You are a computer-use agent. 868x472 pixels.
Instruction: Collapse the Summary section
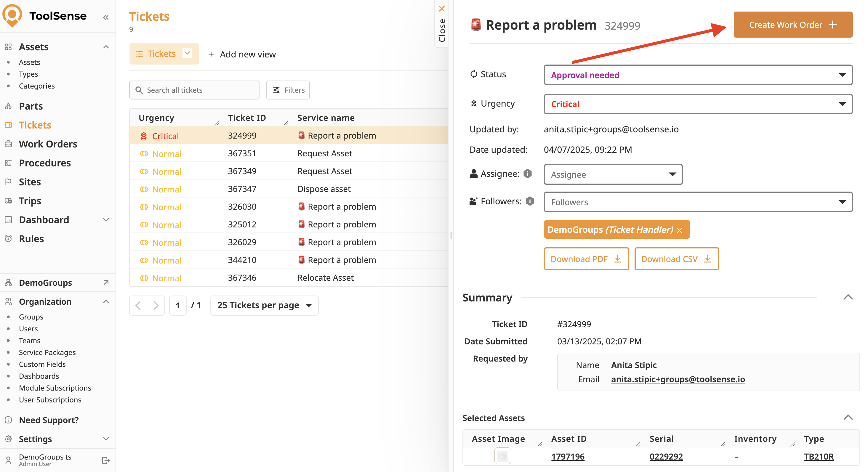point(848,297)
